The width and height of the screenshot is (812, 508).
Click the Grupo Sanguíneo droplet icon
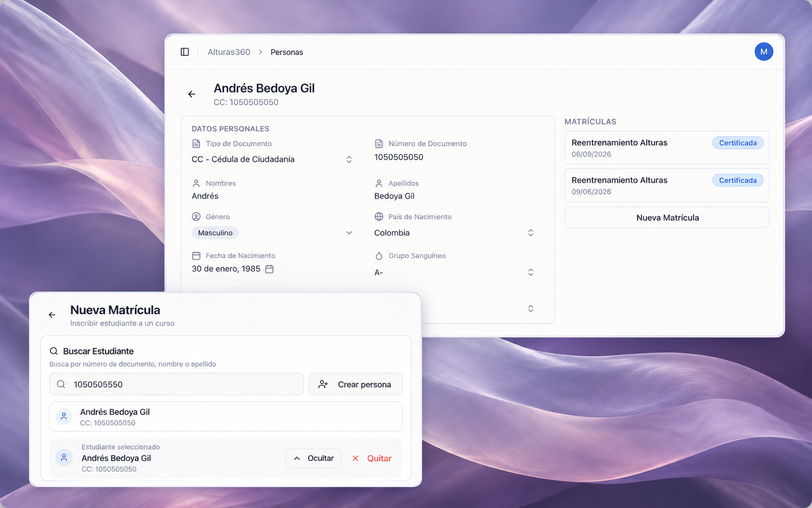(379, 256)
